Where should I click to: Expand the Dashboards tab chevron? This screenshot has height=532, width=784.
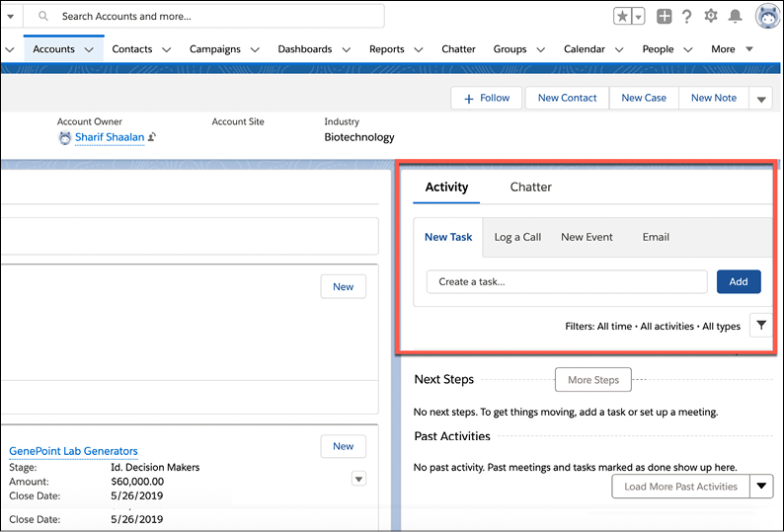pos(346,49)
